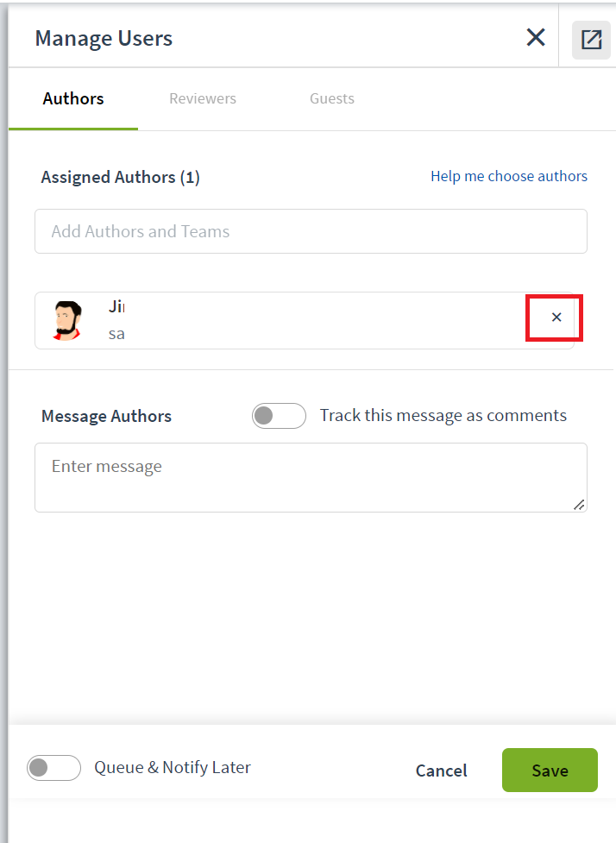
Task: Switch to the Guests tab
Action: [x=331, y=98]
